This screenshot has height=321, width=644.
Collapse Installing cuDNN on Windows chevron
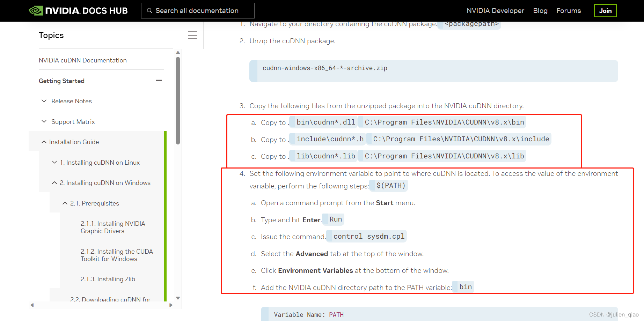pyautogui.click(x=54, y=182)
